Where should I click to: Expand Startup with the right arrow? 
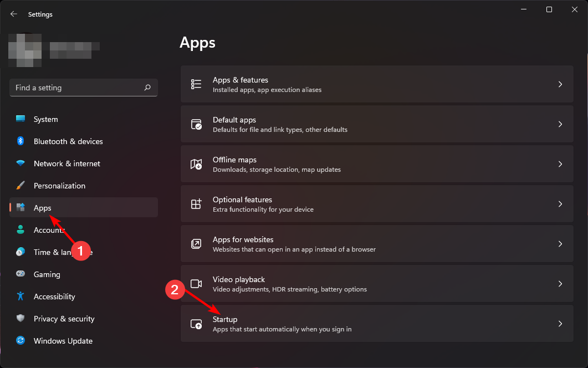(560, 324)
